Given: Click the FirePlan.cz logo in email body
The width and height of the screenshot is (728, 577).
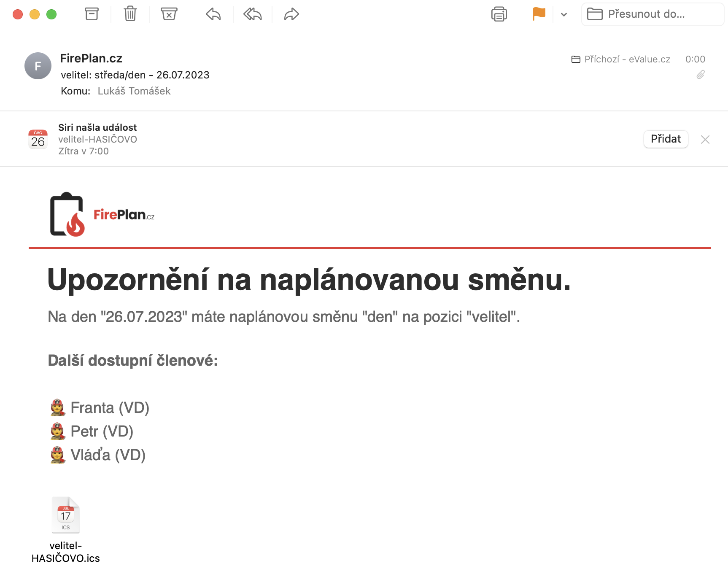Looking at the screenshot, I should tap(102, 214).
